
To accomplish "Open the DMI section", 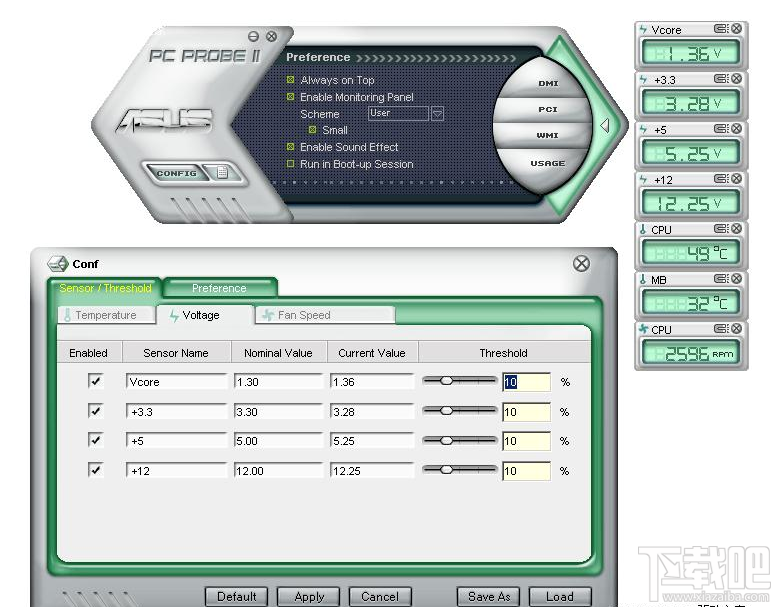I will click(548, 83).
